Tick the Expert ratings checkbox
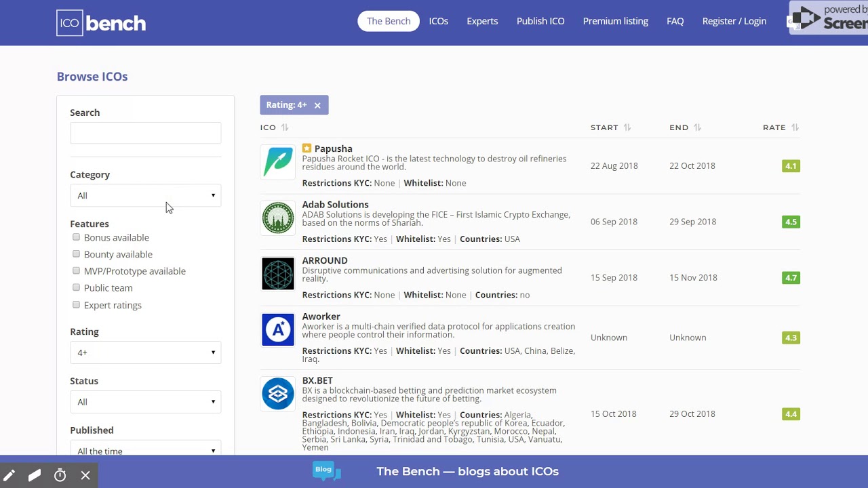The height and width of the screenshot is (488, 868). tap(76, 304)
